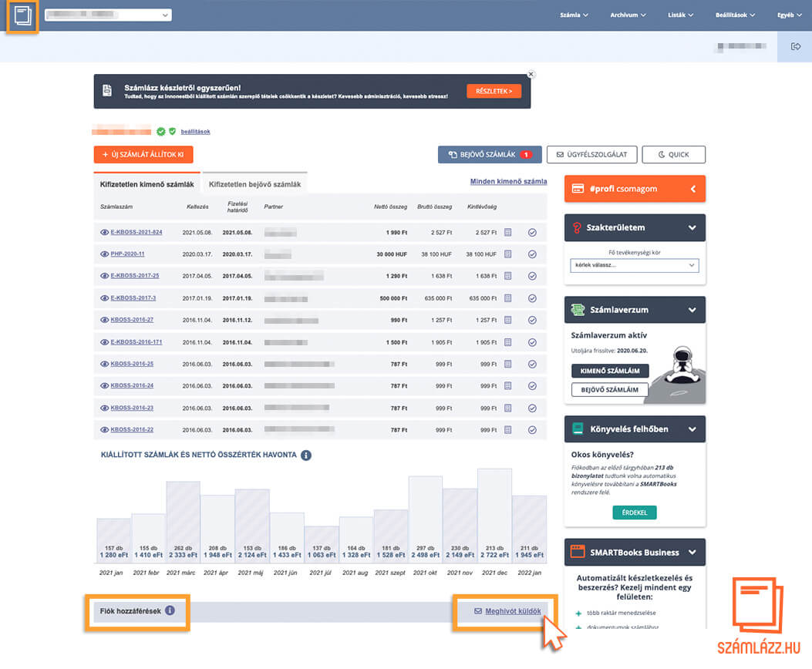Open document icon for invoice E-KBOSS-2021-824

507,232
